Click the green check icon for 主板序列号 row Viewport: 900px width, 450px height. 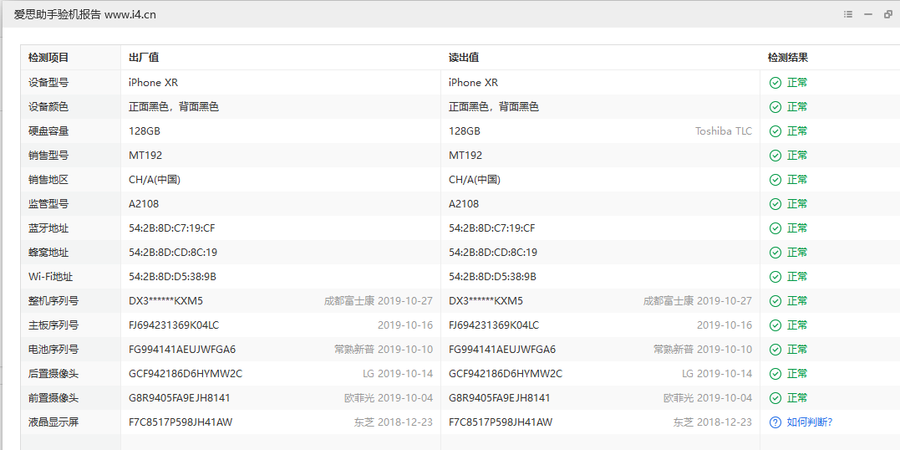(775, 325)
